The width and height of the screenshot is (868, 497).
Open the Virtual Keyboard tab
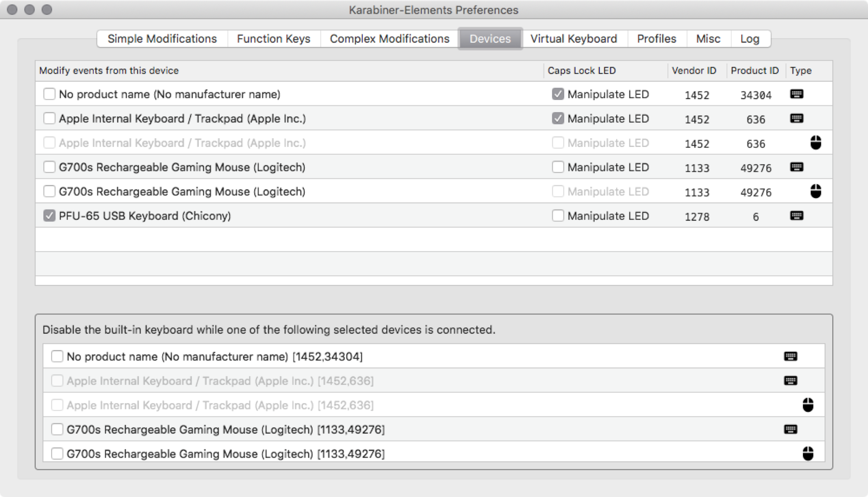pos(574,39)
